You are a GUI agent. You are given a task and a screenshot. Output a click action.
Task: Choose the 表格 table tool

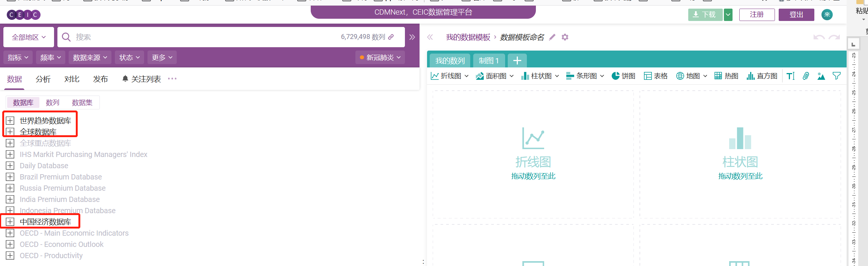(x=656, y=76)
